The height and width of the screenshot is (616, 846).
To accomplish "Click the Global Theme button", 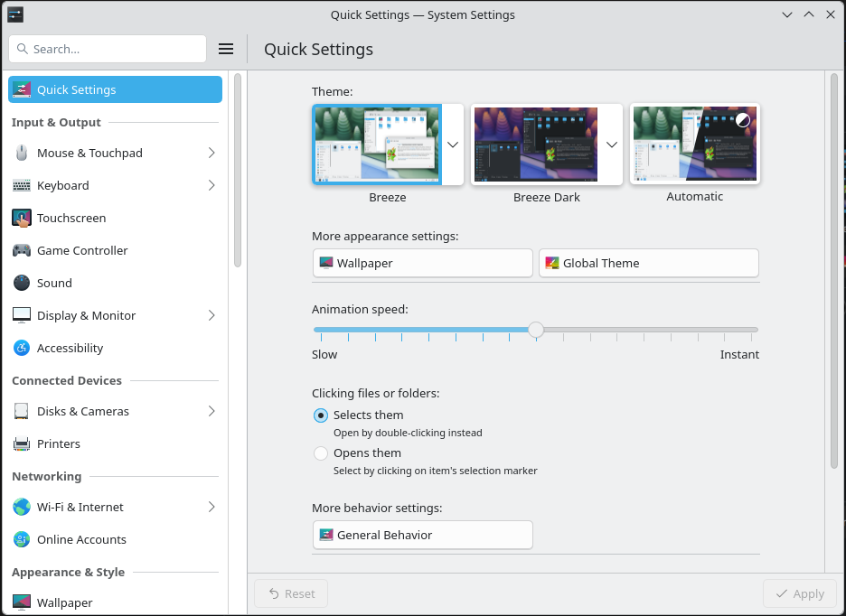I will pos(649,263).
